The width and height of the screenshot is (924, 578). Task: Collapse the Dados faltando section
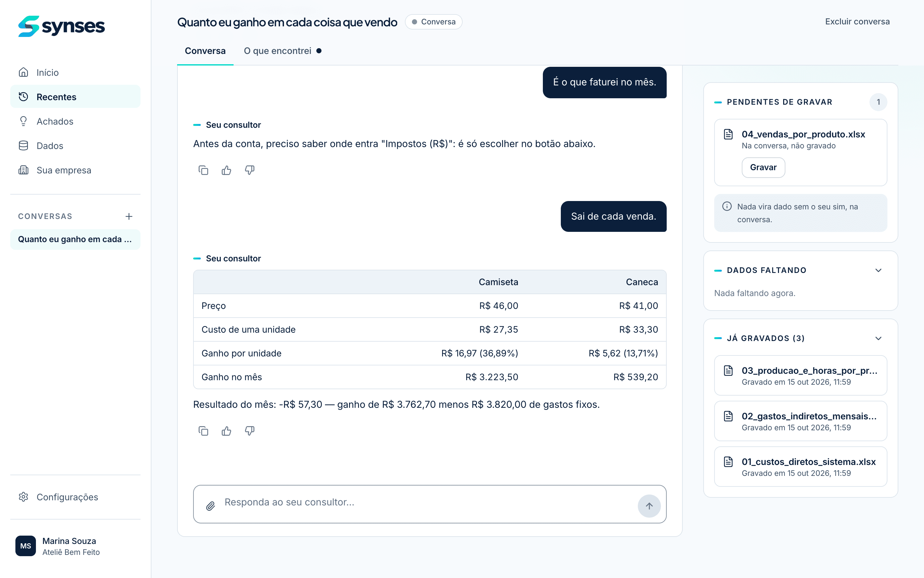[x=878, y=270]
